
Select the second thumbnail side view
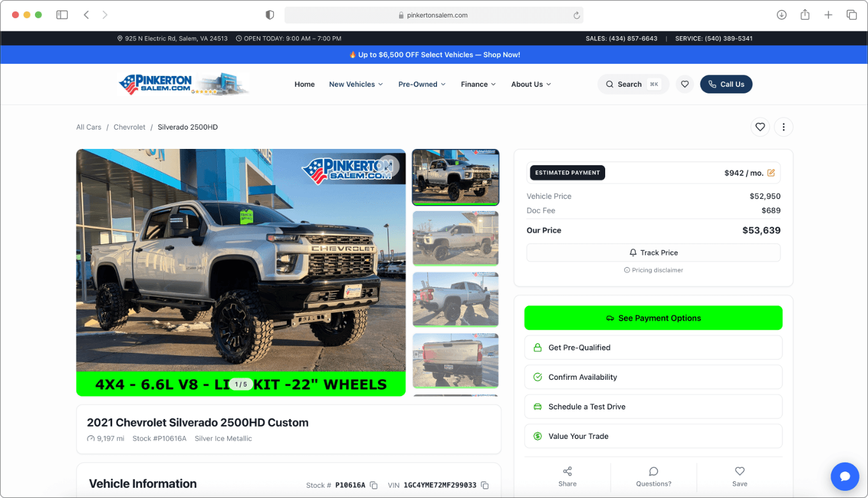click(x=455, y=238)
